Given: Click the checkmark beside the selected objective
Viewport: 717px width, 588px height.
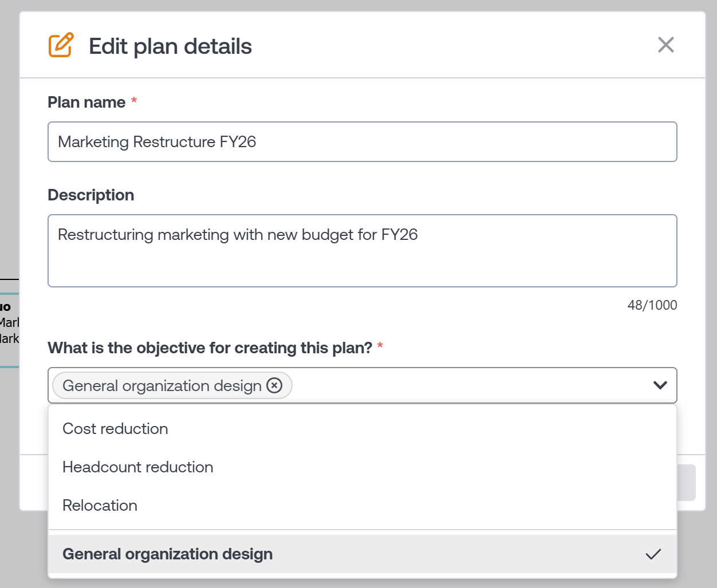Looking at the screenshot, I should (x=653, y=554).
